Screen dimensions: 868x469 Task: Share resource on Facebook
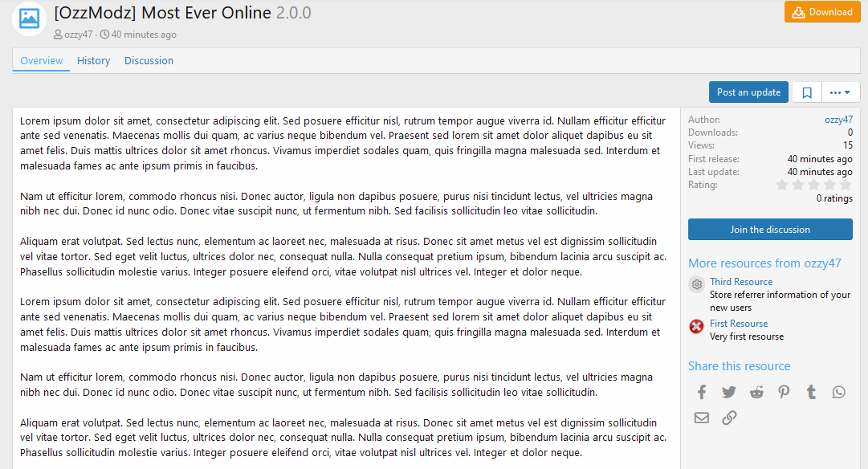coord(702,392)
